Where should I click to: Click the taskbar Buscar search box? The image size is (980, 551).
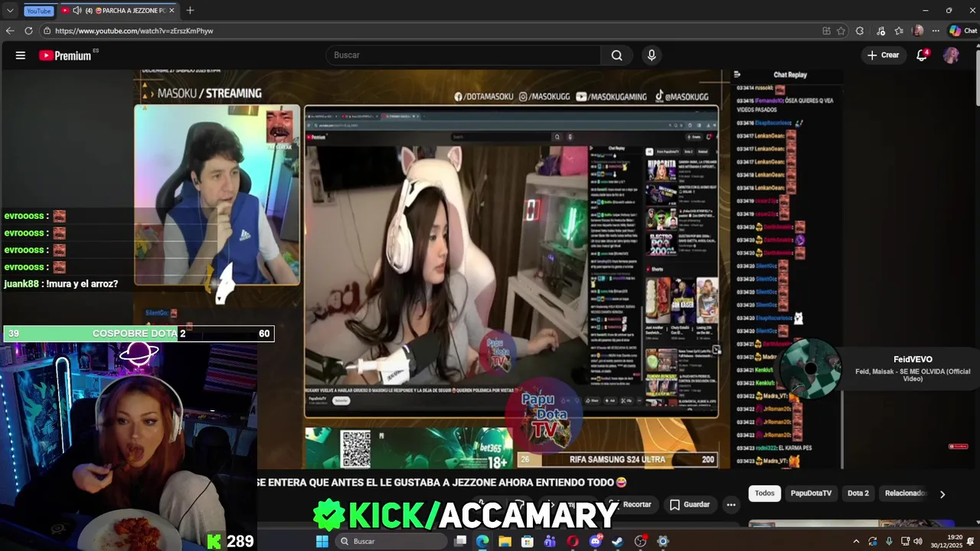[391, 541]
